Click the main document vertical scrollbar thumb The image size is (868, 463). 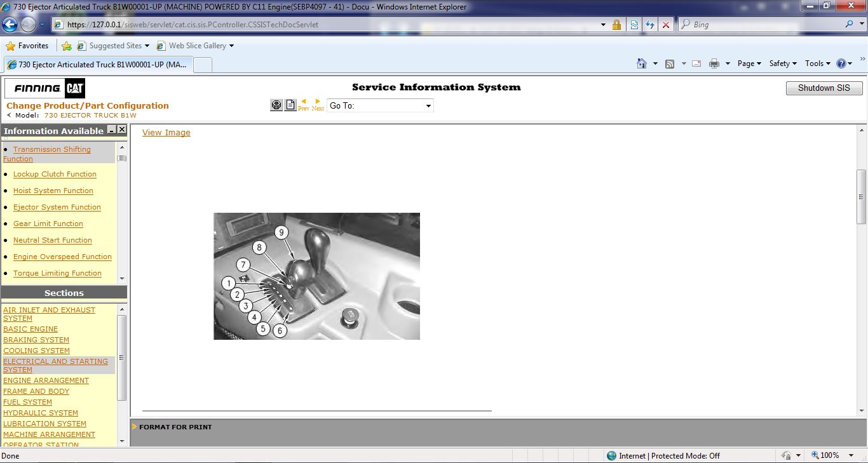[862, 197]
